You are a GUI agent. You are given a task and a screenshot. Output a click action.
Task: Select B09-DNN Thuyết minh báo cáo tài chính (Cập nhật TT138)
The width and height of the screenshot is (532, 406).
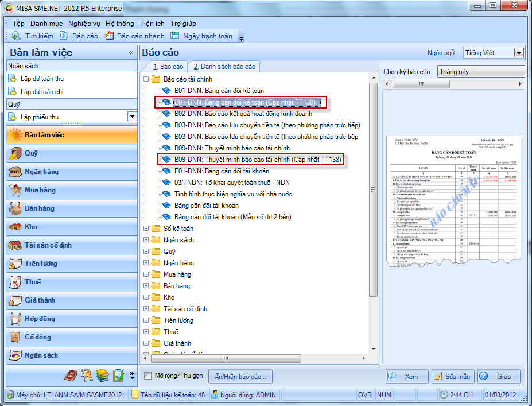(258, 160)
